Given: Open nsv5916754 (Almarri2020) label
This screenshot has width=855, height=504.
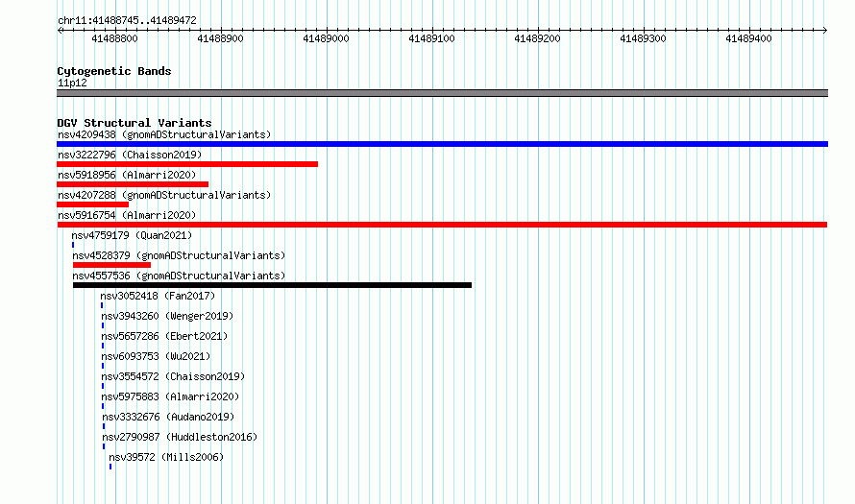Looking at the screenshot, I should click(x=127, y=215).
